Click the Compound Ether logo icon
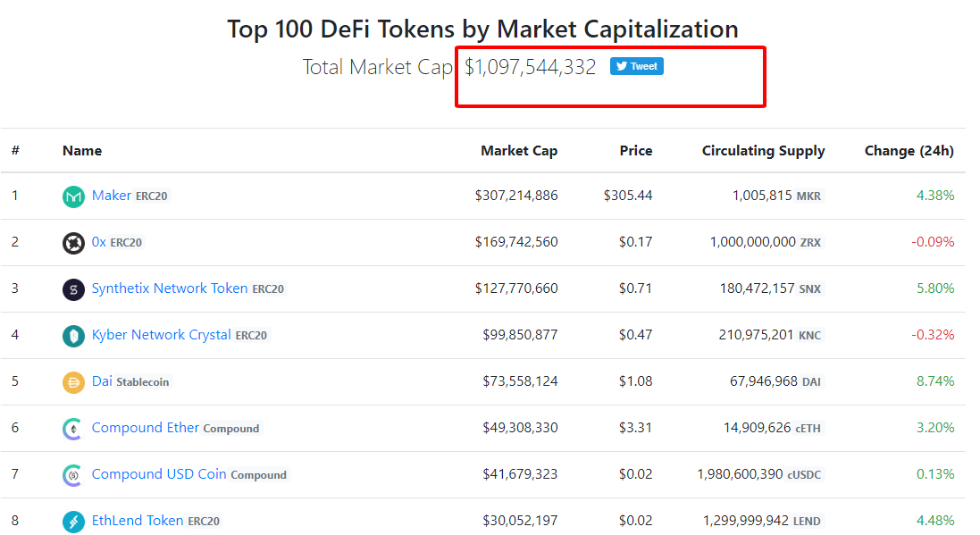Screen dimensions: 980x535 click(x=73, y=429)
